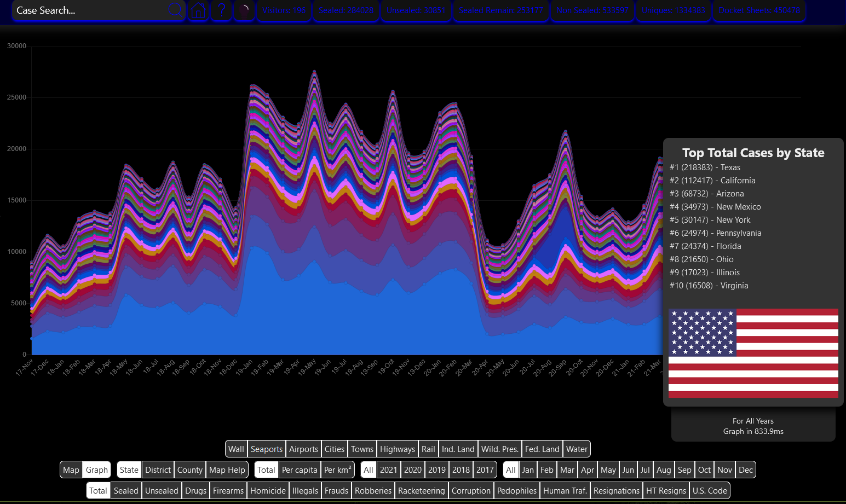
Task: Toggle the Wild. Pres. overlay
Action: pyautogui.click(x=500, y=449)
